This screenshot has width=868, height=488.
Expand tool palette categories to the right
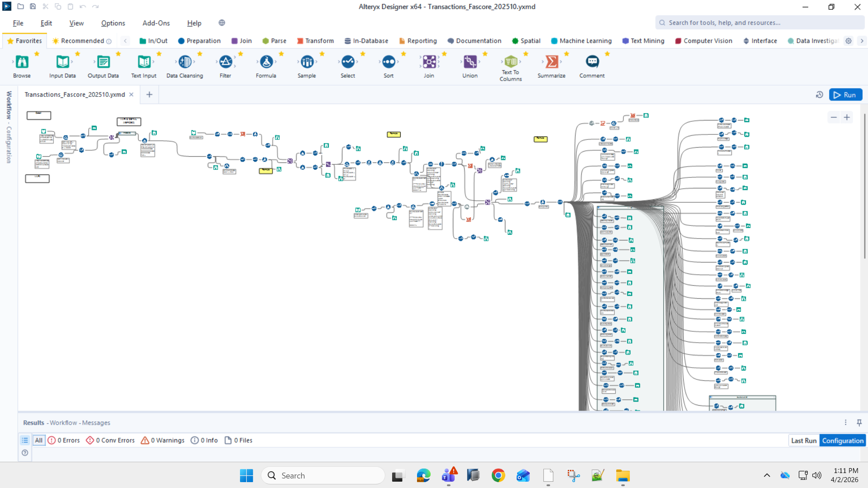click(862, 41)
